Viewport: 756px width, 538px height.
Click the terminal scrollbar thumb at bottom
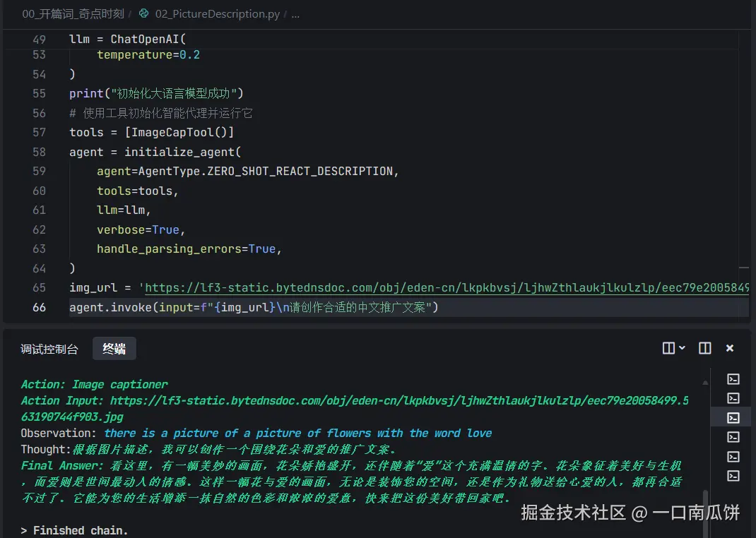pyautogui.click(x=705, y=513)
